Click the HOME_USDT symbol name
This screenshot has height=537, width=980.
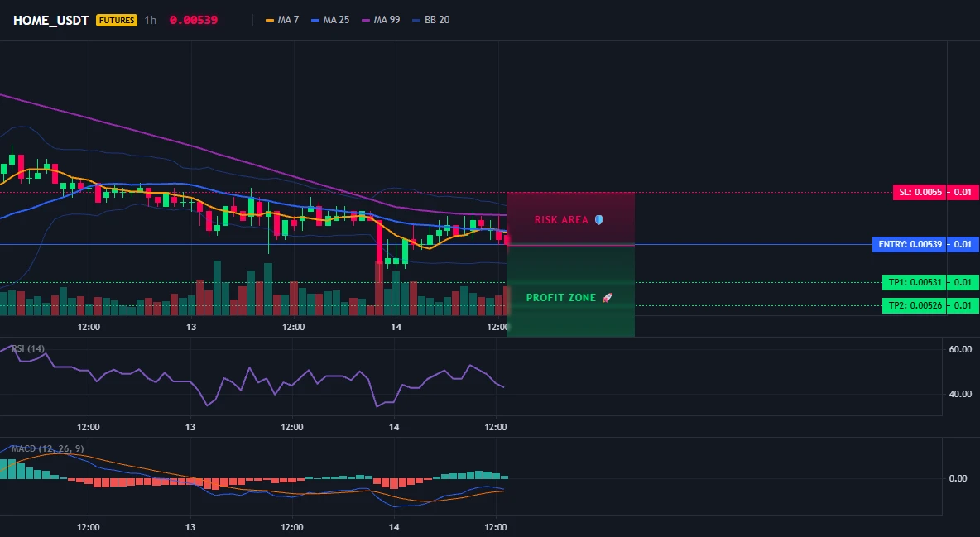click(x=51, y=20)
